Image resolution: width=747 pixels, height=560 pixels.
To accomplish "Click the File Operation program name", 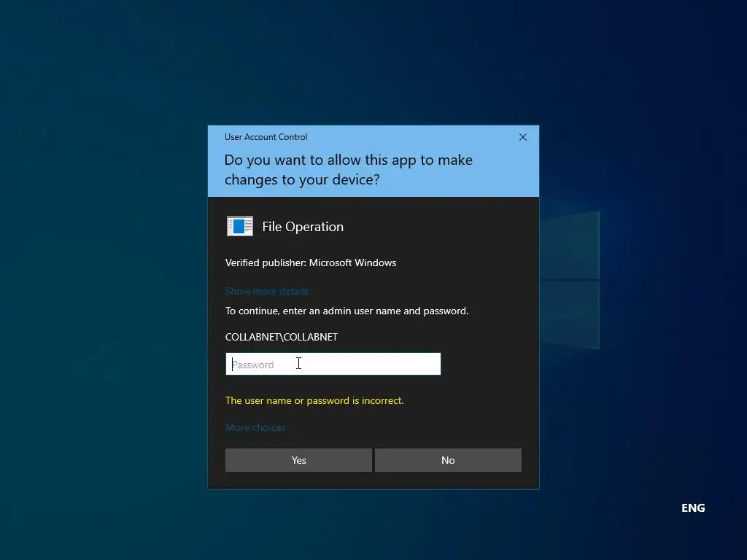I will (303, 227).
